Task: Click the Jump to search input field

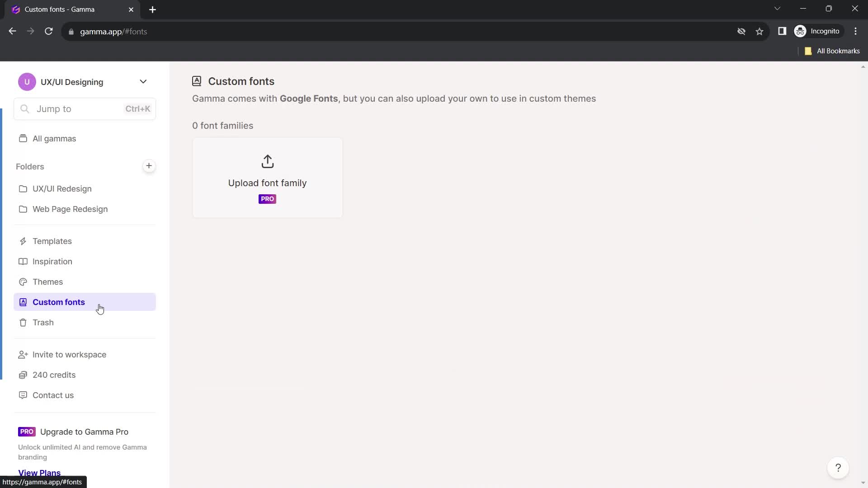Action: [x=85, y=109]
